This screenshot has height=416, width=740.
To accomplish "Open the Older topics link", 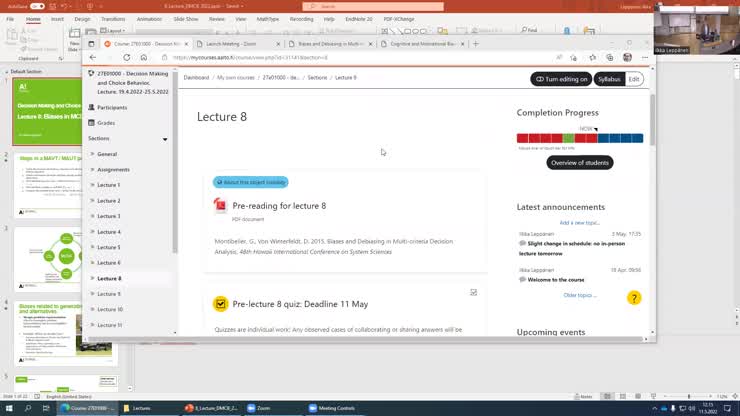I will click(x=578, y=295).
